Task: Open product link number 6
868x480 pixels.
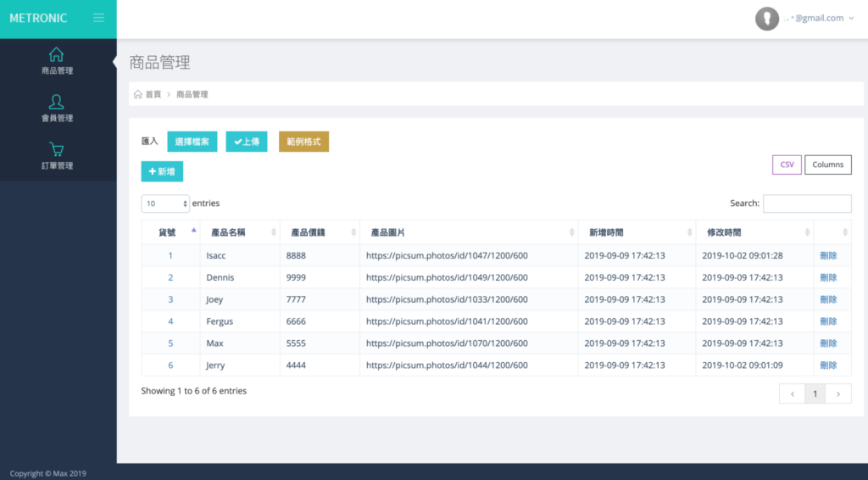Action: tap(170, 366)
